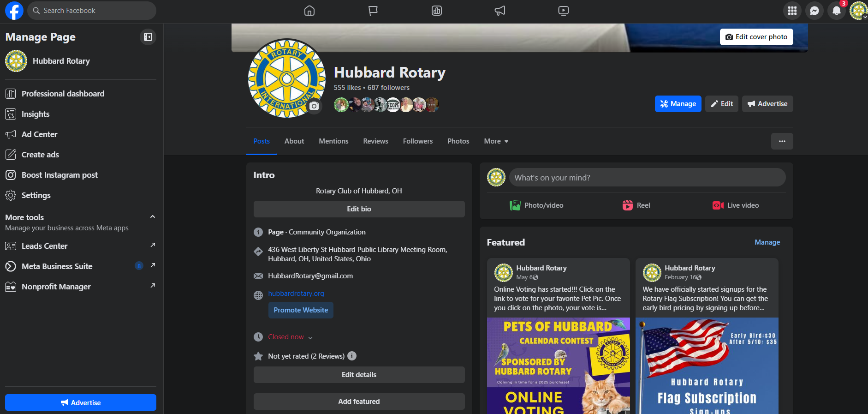This screenshot has width=868, height=414.
Task: Open Flag Subscription featured image
Action: point(707,366)
